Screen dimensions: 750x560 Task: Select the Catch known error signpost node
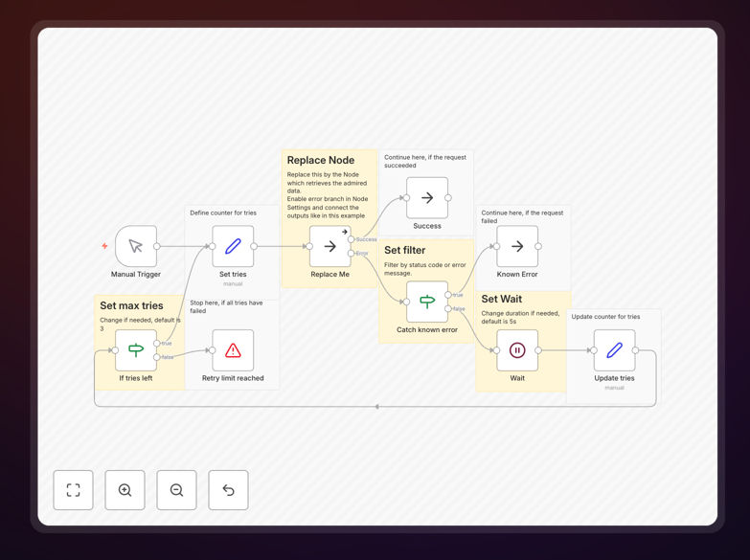(427, 302)
